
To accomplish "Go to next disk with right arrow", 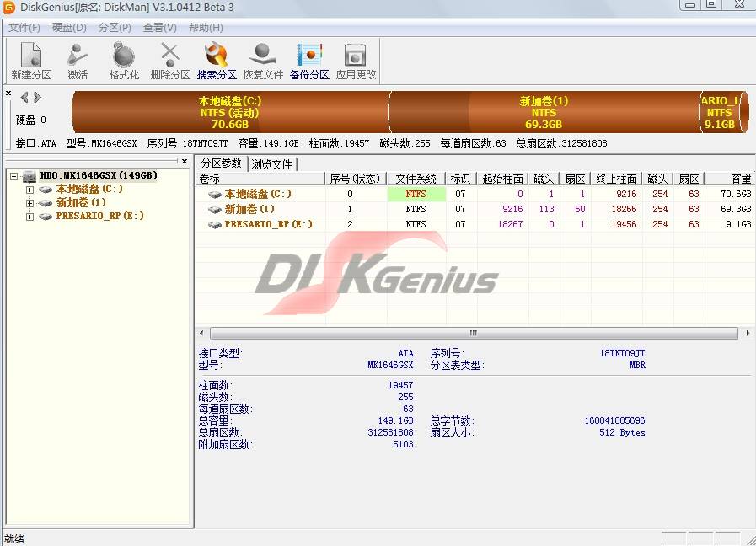I will pos(38,98).
